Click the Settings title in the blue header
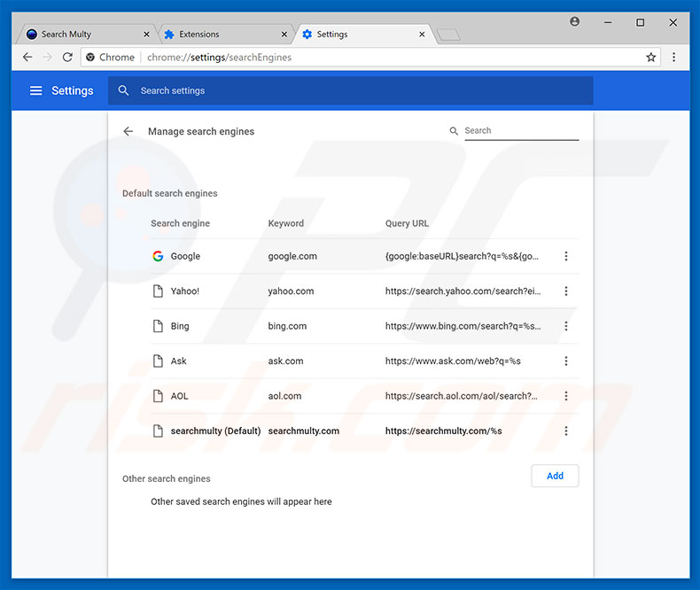The height and width of the screenshot is (590, 700). click(73, 90)
